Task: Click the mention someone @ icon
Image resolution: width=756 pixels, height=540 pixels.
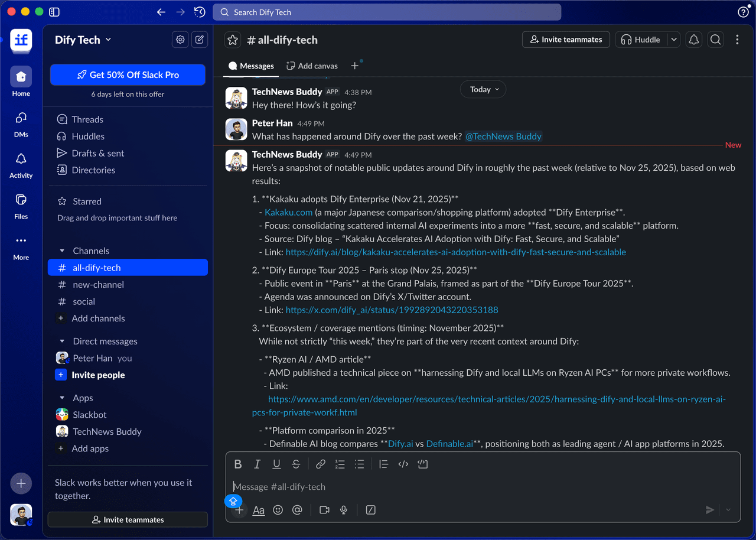Action: point(297,510)
